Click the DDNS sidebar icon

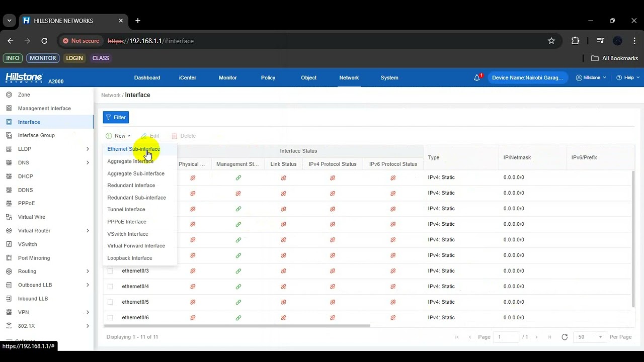[9, 190]
